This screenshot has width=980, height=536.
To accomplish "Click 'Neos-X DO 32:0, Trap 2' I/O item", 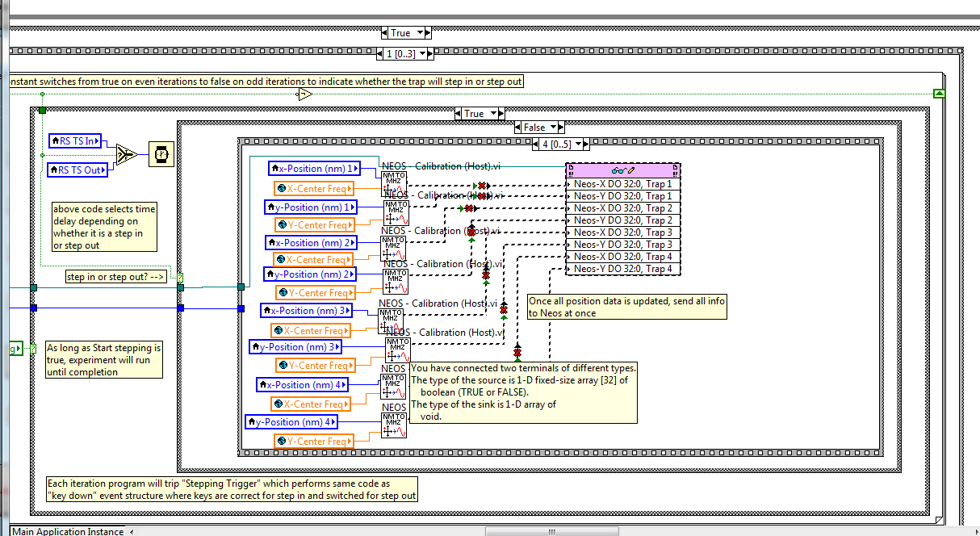I will pos(622,208).
